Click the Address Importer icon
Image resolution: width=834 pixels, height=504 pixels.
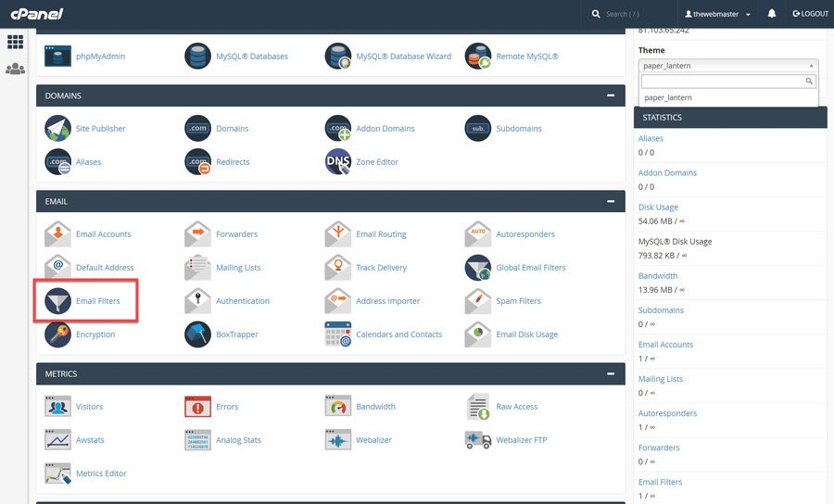tap(337, 301)
